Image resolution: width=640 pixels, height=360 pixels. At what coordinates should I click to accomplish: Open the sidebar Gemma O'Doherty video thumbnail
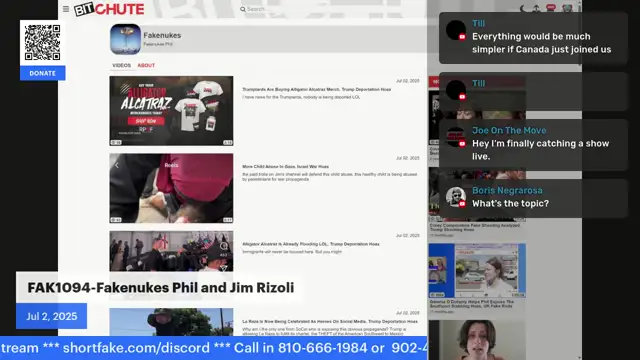[477, 271]
